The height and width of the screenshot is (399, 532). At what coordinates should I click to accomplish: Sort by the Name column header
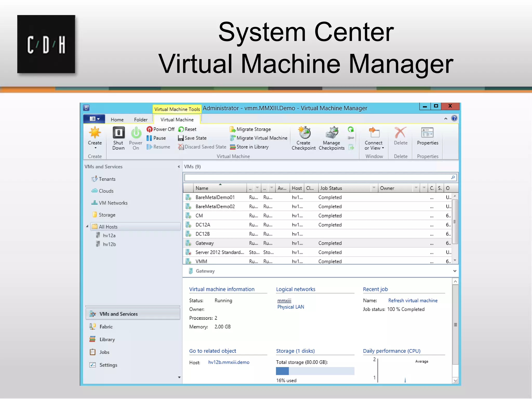click(x=220, y=188)
